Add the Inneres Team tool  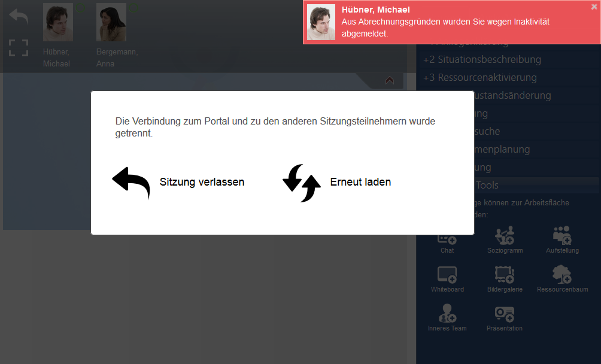[447, 318]
